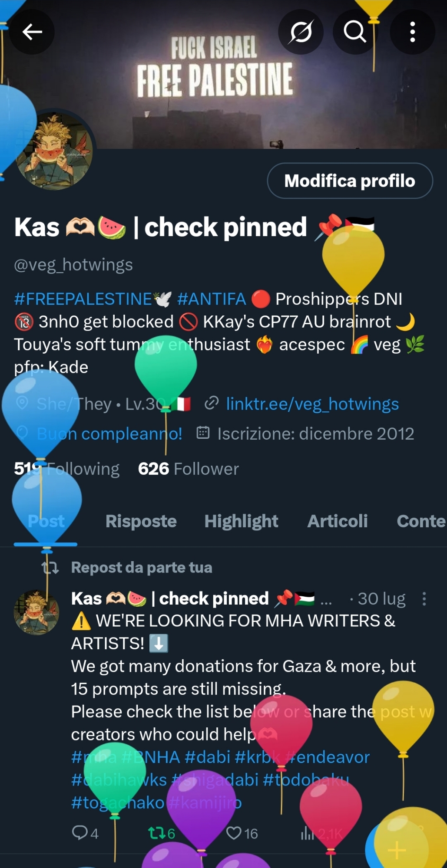Tap the back arrow icon

tap(32, 32)
